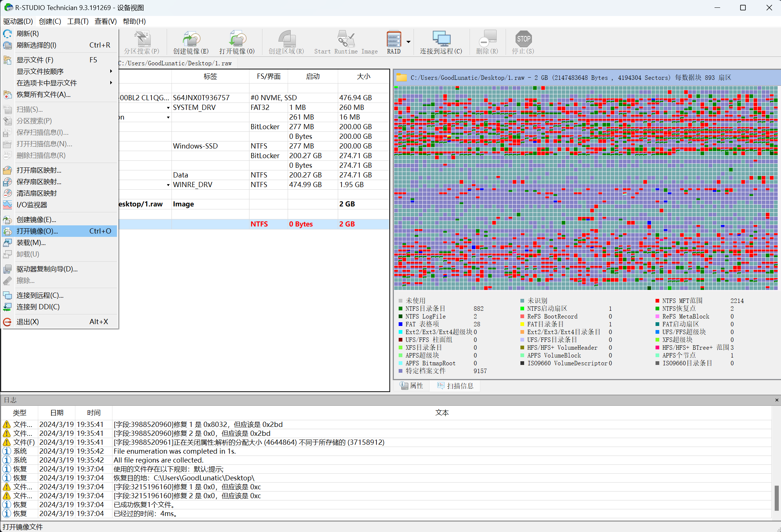Click the Connect to Remote (连接到远程) toolbar icon

[x=441, y=42]
